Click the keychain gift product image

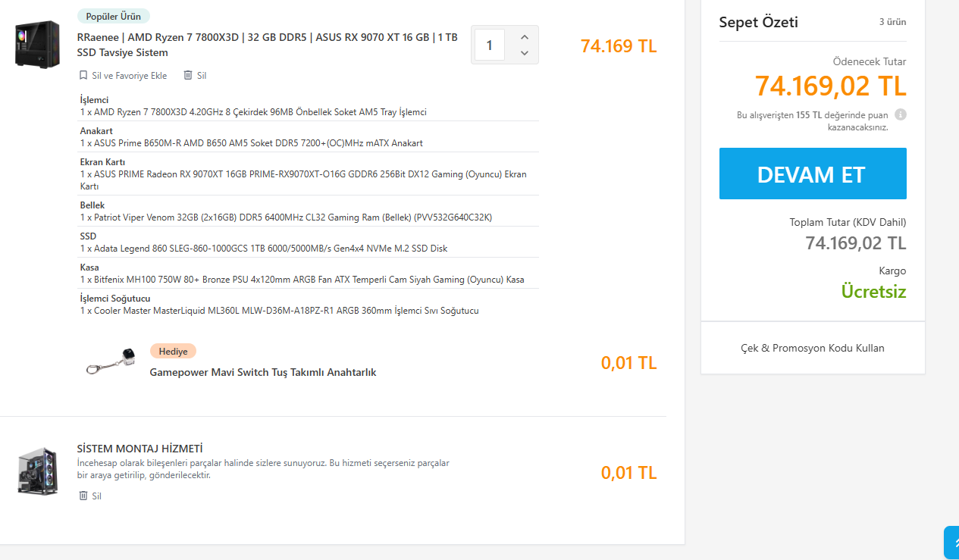click(111, 361)
